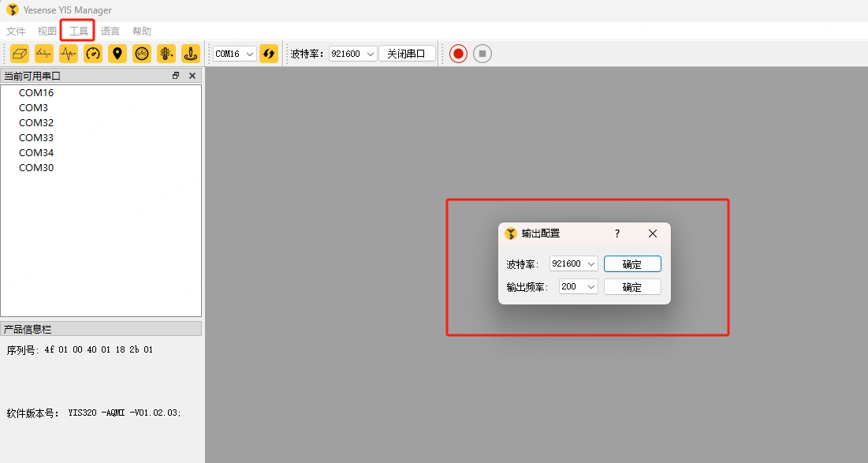The height and width of the screenshot is (463, 868).
Task: Open the compass dial icon in toolbar
Action: (x=142, y=54)
